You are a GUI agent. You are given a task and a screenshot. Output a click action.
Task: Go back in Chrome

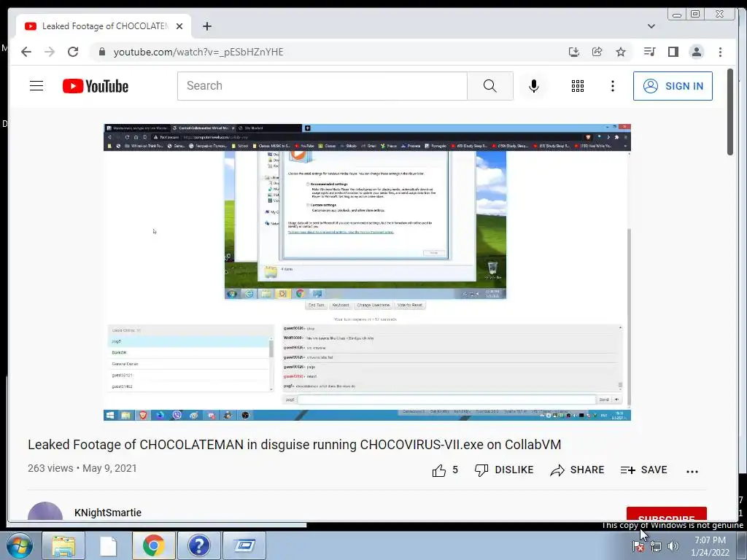click(26, 52)
